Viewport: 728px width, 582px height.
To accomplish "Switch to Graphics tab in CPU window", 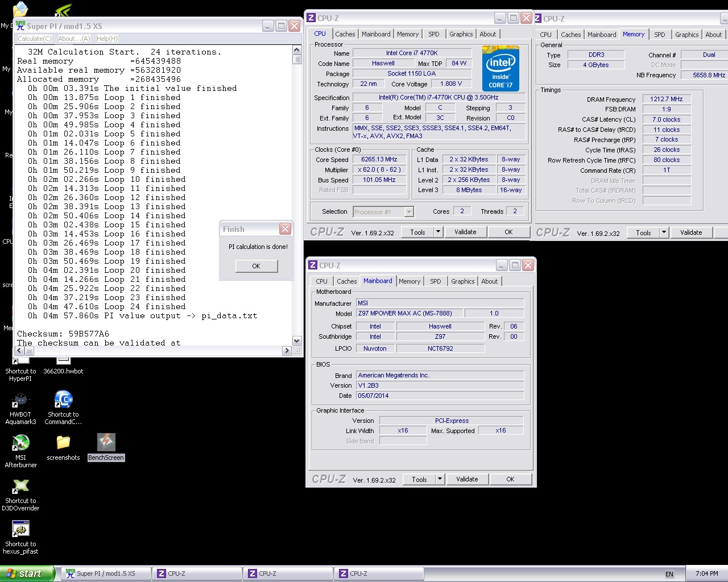I will (461, 34).
